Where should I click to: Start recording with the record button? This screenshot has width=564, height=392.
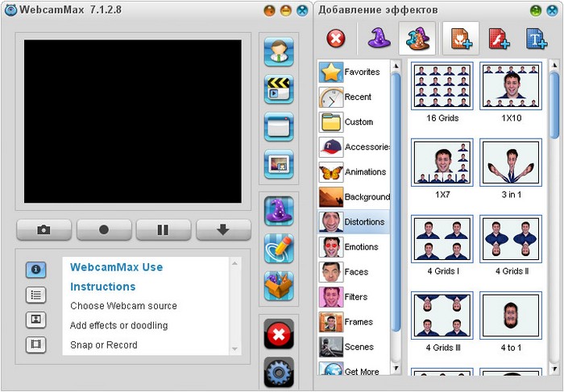(104, 229)
